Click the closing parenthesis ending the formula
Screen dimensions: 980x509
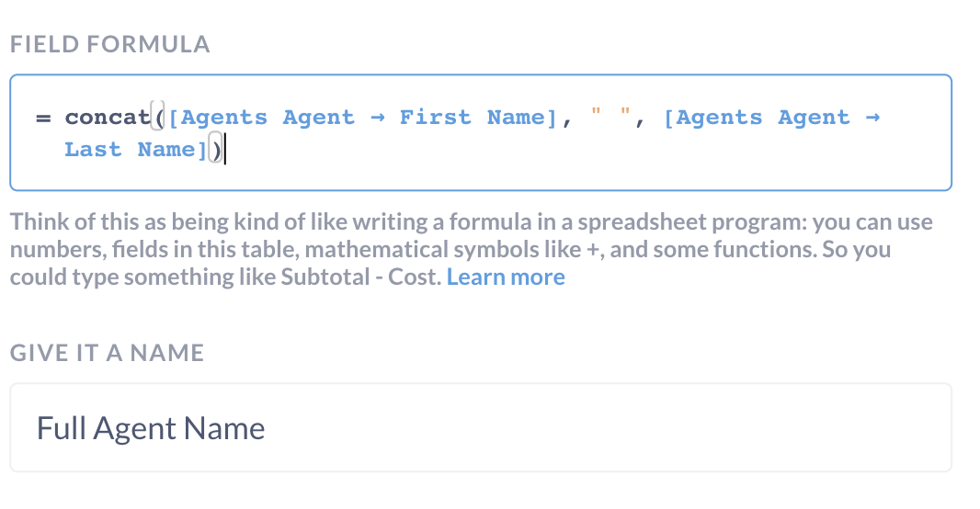click(216, 149)
